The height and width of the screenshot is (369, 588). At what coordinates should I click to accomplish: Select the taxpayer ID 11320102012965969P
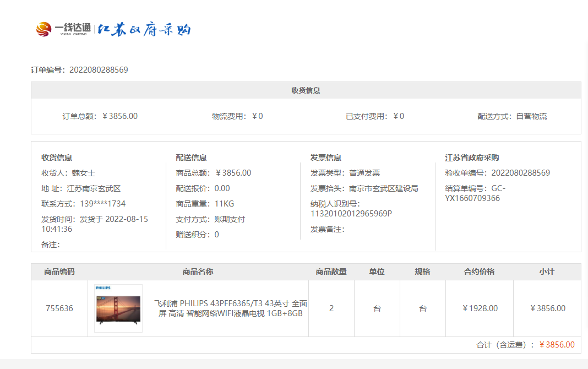(351, 214)
